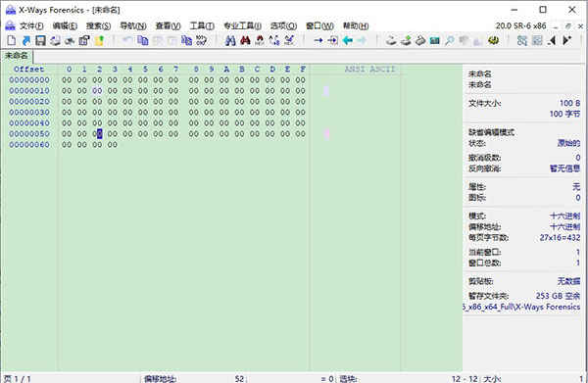This screenshot has height=383, width=588.
Task: Click the copy block icon in toolbar
Action: pyautogui.click(x=142, y=40)
